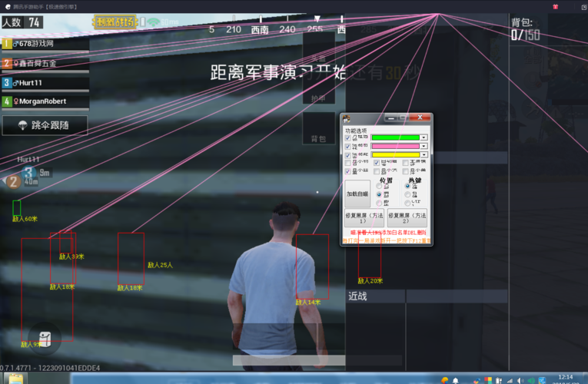Toggle the first checkbox beside green color bar
The width and height of the screenshot is (588, 384).
(x=347, y=137)
